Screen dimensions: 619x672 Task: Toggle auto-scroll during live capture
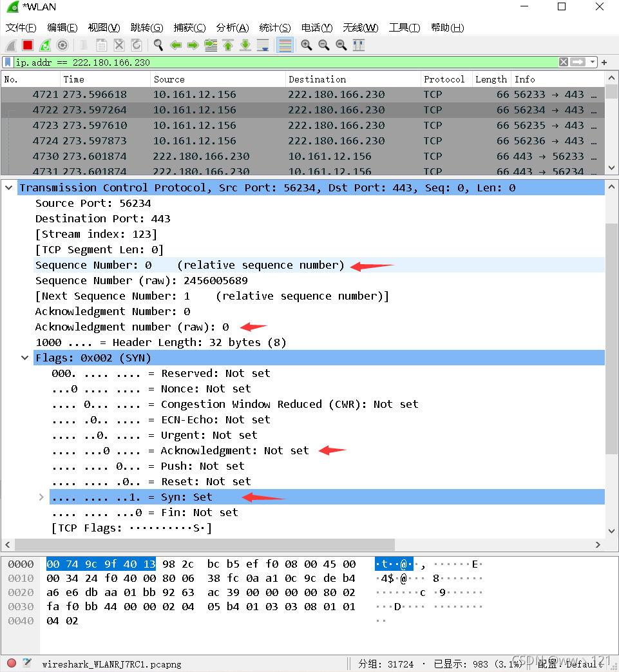click(x=263, y=45)
